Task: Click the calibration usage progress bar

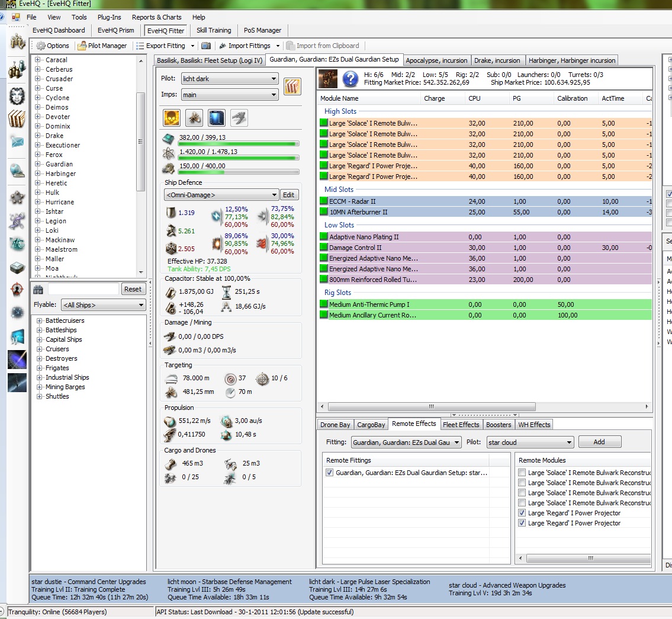Action: (x=239, y=172)
